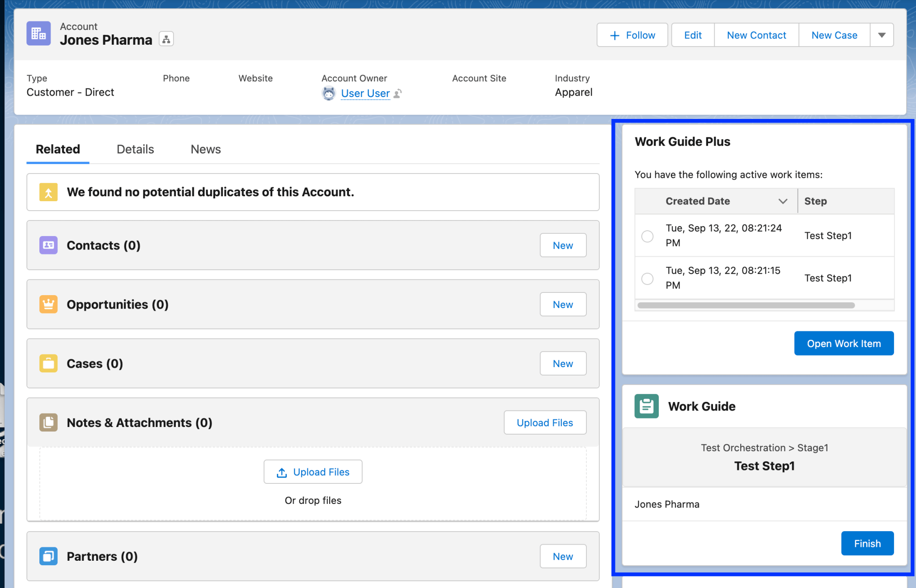Screen dimensions: 916x588
Task: Open the account hierarchy icon next to Jones Pharma
Action: click(x=166, y=39)
